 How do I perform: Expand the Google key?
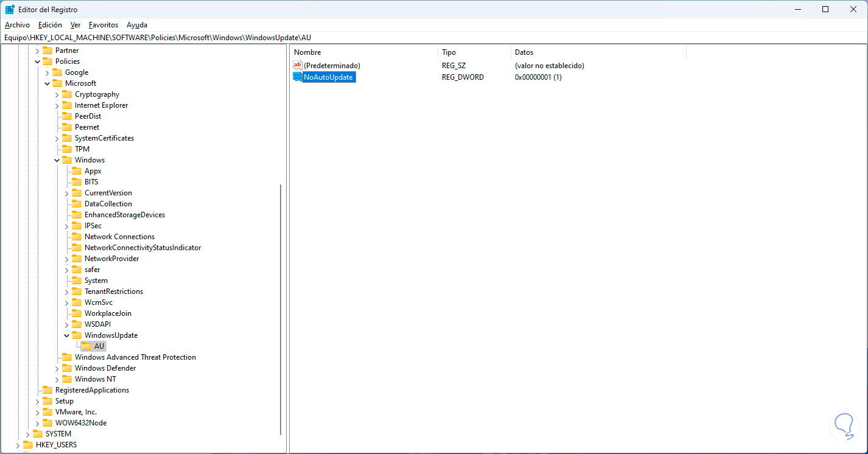pyautogui.click(x=47, y=72)
